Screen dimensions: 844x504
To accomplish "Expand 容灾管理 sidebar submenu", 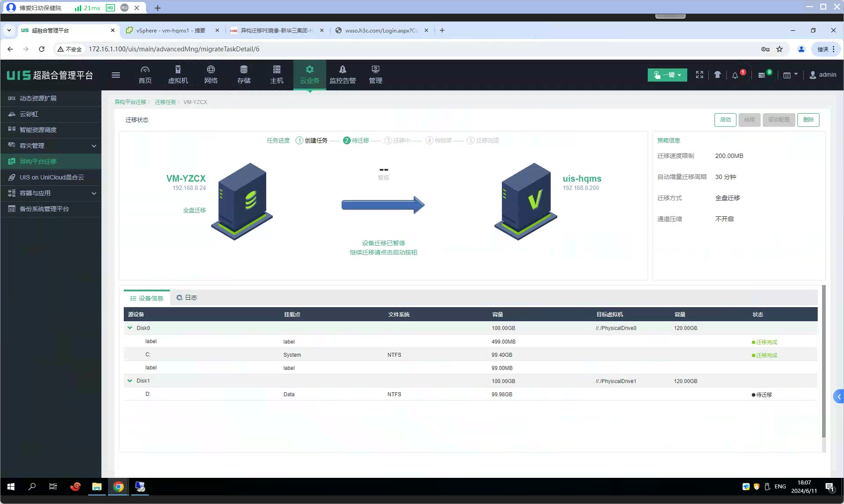I will point(94,146).
